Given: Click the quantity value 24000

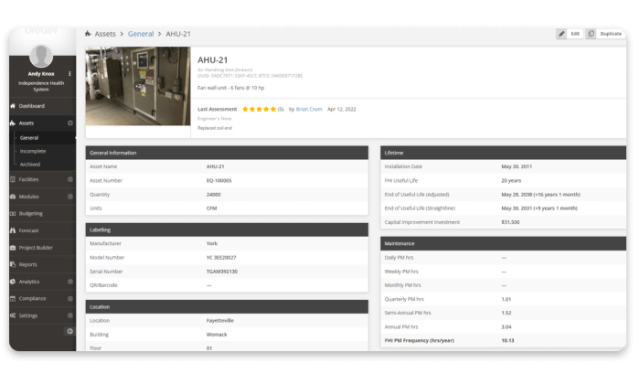Looking at the screenshot, I should point(213,195).
